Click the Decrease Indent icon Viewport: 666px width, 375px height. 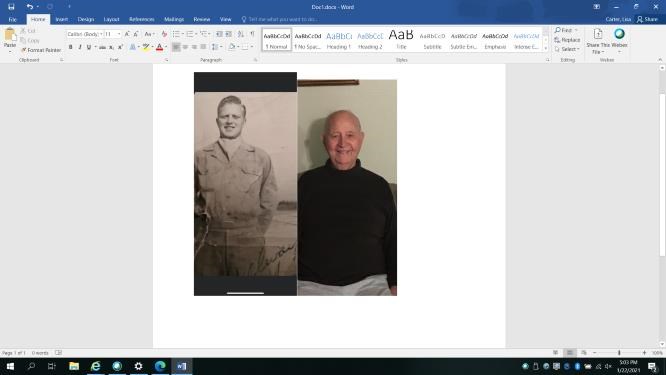(219, 34)
